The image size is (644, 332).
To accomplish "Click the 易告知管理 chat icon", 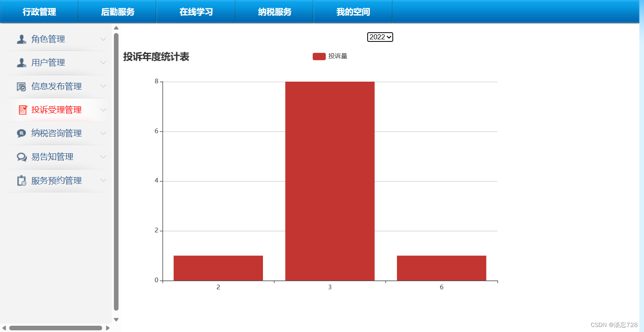I will (22, 157).
